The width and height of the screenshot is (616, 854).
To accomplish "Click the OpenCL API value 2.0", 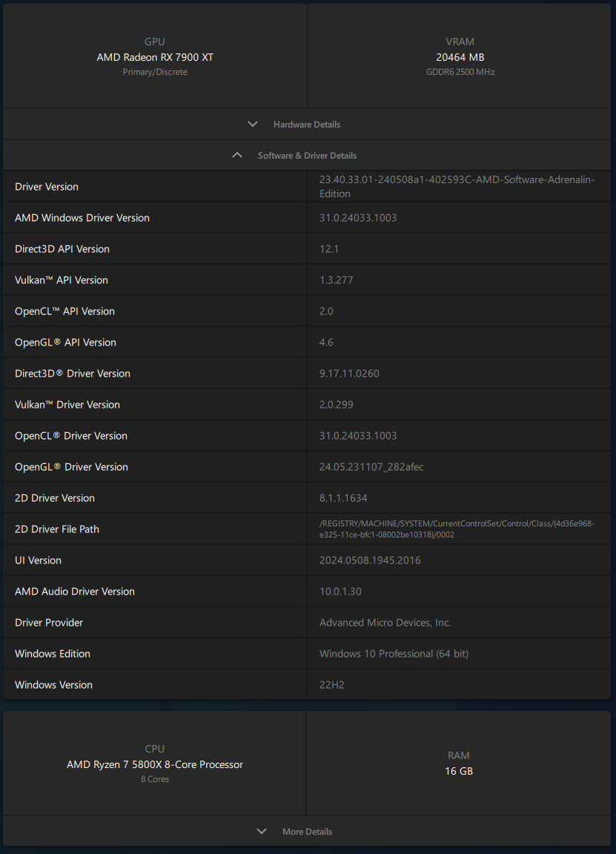I will tap(326, 311).
